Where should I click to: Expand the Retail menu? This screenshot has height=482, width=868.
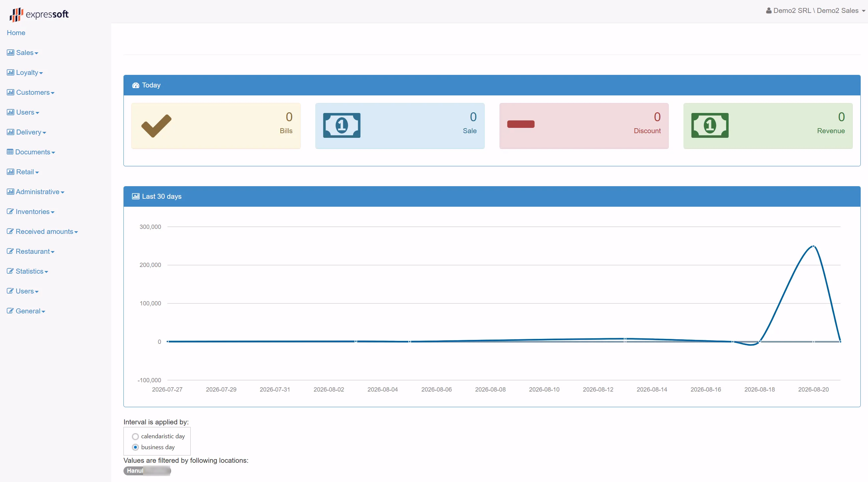[23, 172]
